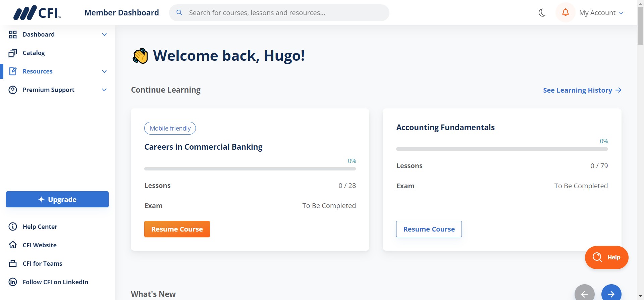Open notifications via the bell icon
The image size is (644, 300).
(566, 13)
